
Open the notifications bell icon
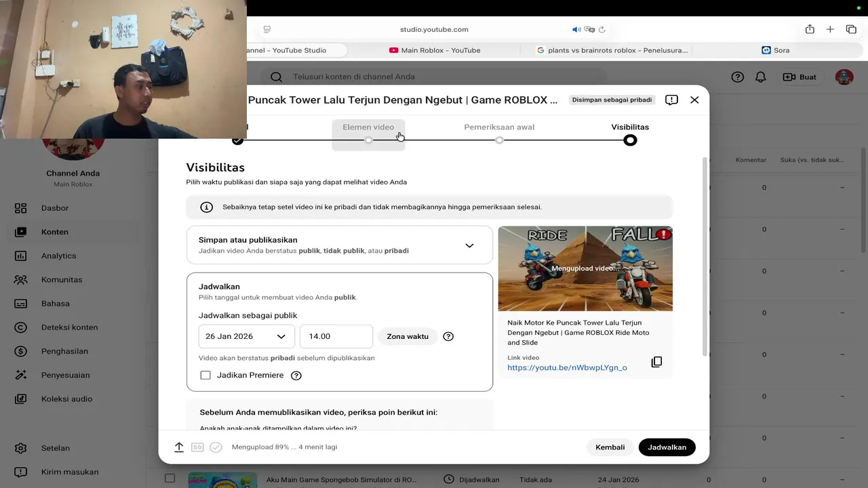761,77
